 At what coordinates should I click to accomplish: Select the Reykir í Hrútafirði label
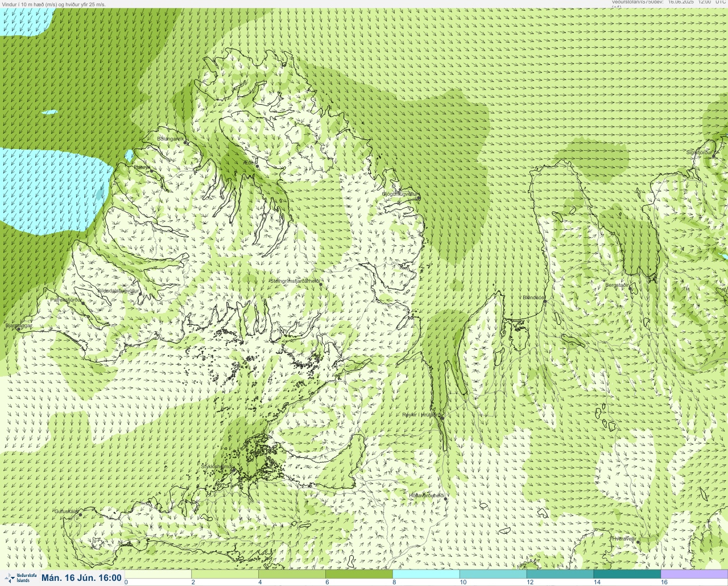pyautogui.click(x=420, y=415)
